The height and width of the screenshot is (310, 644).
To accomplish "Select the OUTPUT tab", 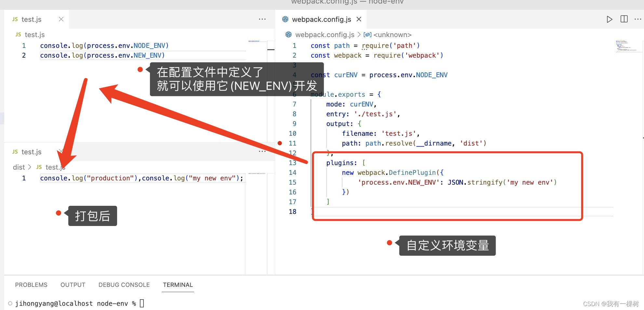I will coord(73,285).
